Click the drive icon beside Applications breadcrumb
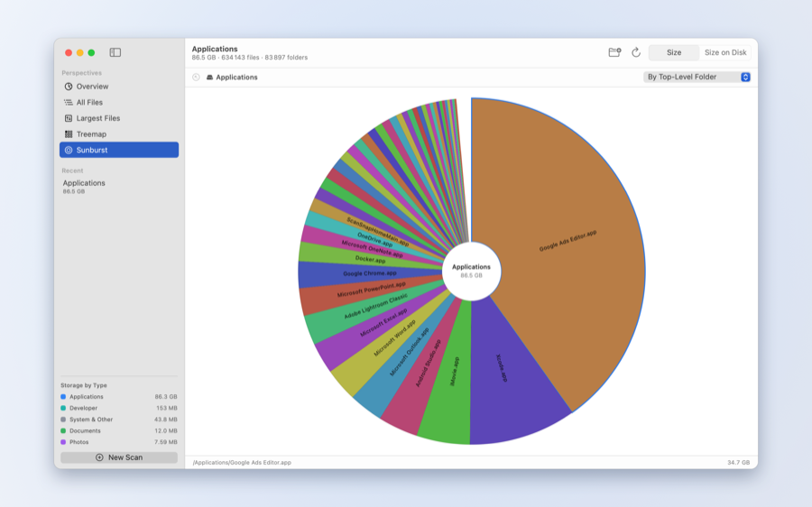This screenshot has width=812, height=507. pyautogui.click(x=209, y=78)
